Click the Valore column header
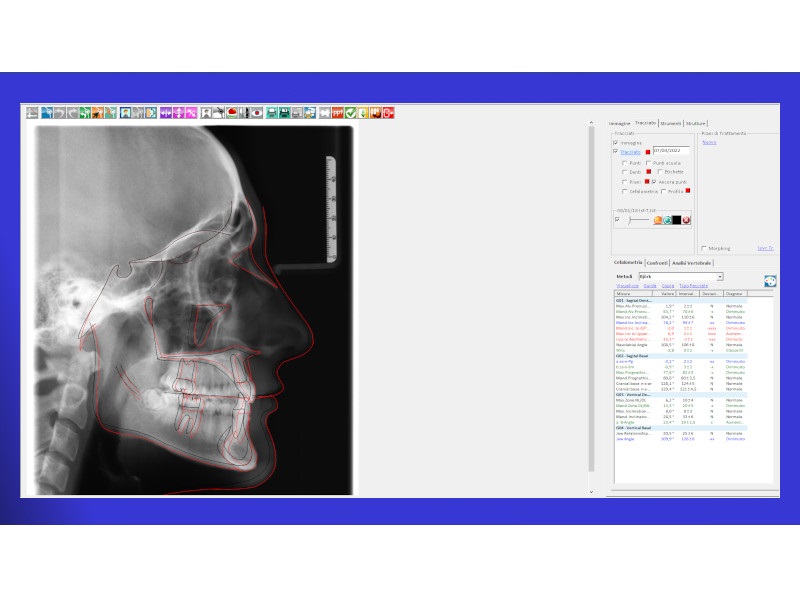This screenshot has width=800, height=600. (665, 294)
